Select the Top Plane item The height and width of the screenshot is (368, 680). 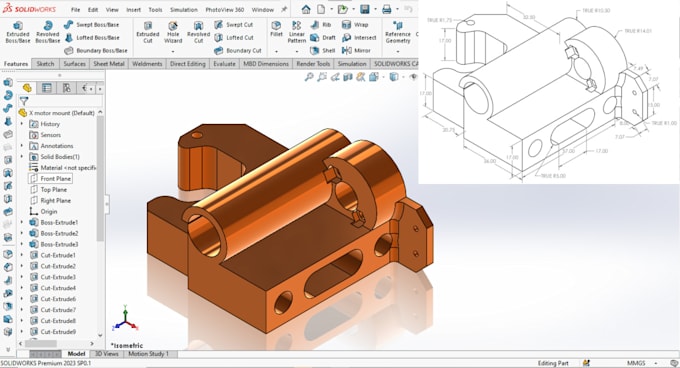tap(49, 189)
